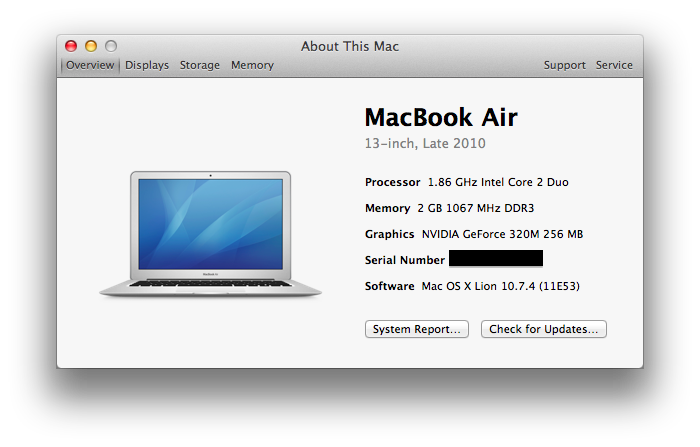Click the greyed-out zoom window button
Screen dimensions: 700x447
(x=111, y=46)
